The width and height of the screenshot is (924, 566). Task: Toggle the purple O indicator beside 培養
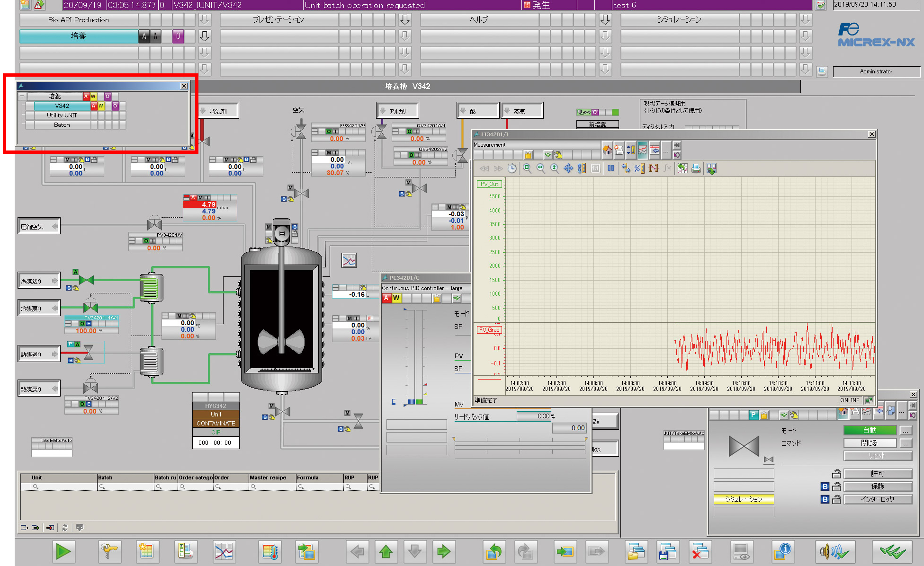pos(178,36)
